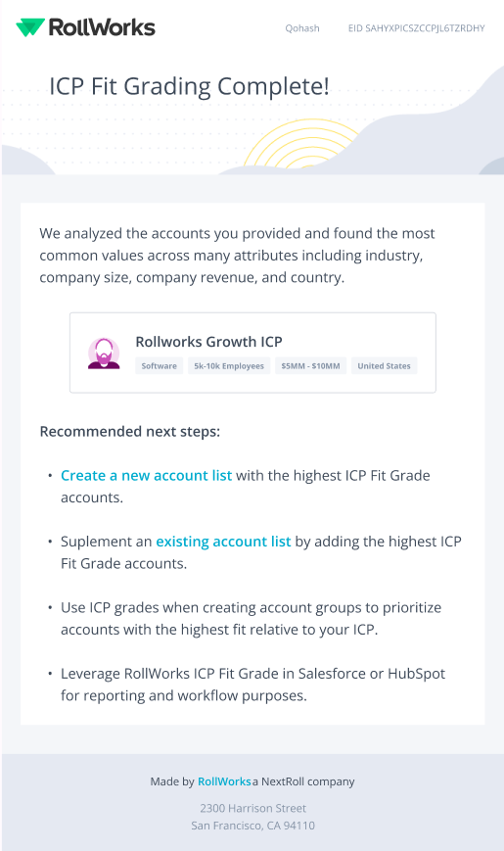Select the $5MM - $10MM revenue tag
The height and width of the screenshot is (851, 504).
point(310,366)
